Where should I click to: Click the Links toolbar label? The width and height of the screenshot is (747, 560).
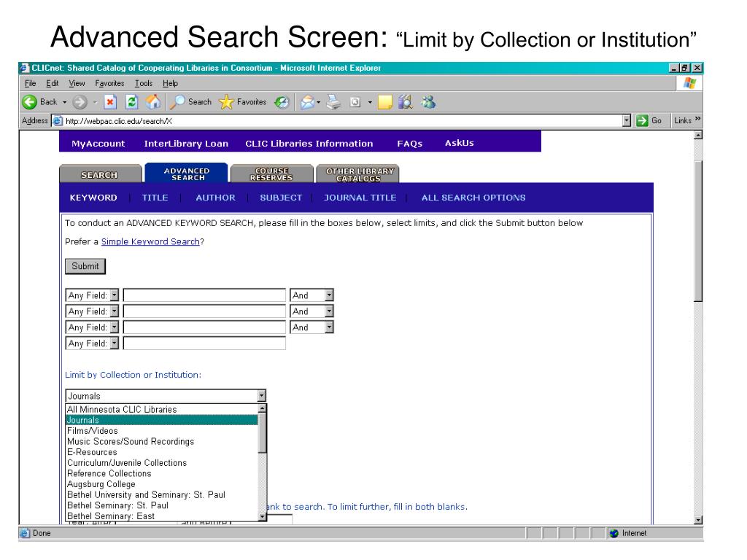click(x=683, y=120)
